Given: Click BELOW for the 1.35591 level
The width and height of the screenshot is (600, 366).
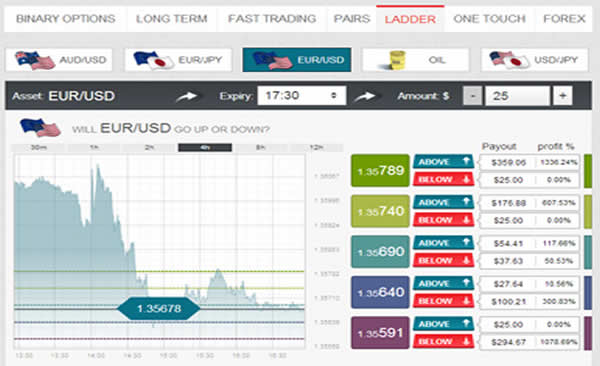Looking at the screenshot, I should [x=443, y=341].
